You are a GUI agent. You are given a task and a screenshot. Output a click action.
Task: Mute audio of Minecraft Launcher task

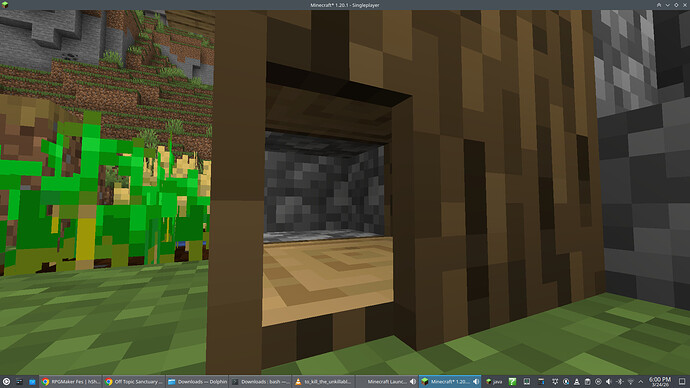413,381
